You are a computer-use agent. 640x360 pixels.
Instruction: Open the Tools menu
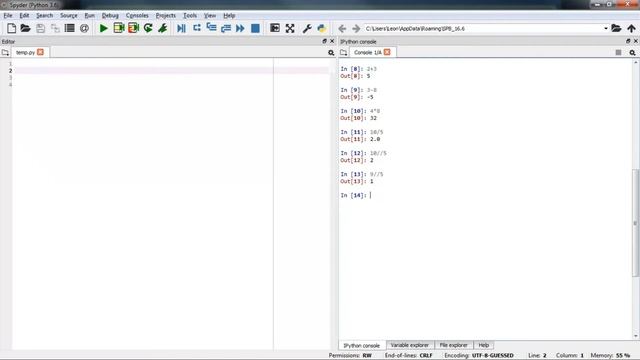(190, 16)
